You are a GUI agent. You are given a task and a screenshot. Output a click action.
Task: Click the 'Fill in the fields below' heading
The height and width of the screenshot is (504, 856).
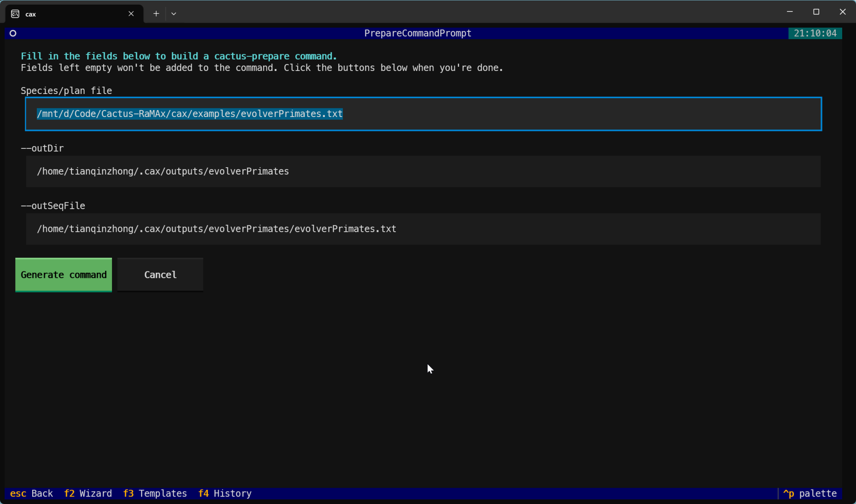tap(179, 56)
